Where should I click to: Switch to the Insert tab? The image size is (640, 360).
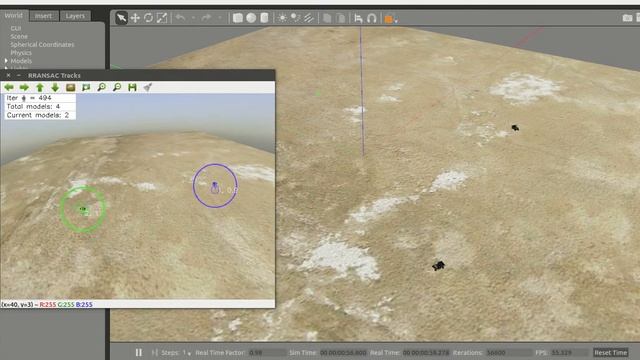click(43, 16)
